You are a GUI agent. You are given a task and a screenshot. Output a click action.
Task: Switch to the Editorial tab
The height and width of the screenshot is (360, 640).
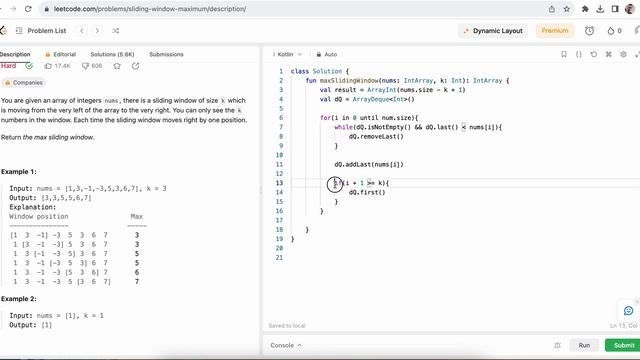[x=60, y=54]
